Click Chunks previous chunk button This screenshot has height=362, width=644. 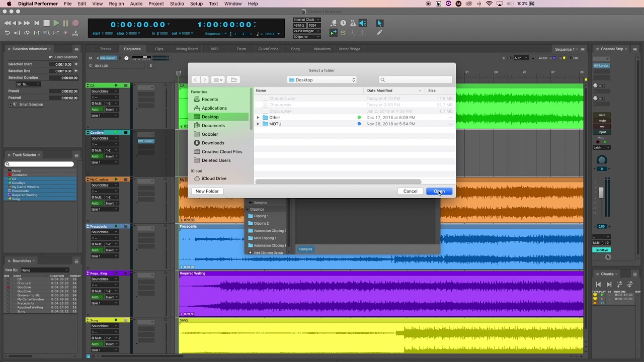(x=598, y=284)
